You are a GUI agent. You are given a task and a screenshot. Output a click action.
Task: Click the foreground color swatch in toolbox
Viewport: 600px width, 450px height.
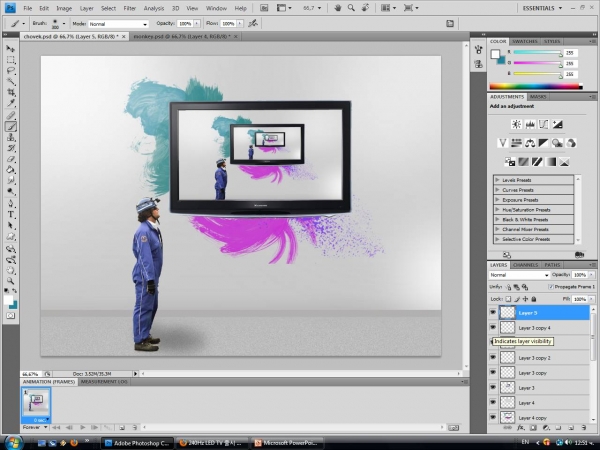click(x=8, y=300)
